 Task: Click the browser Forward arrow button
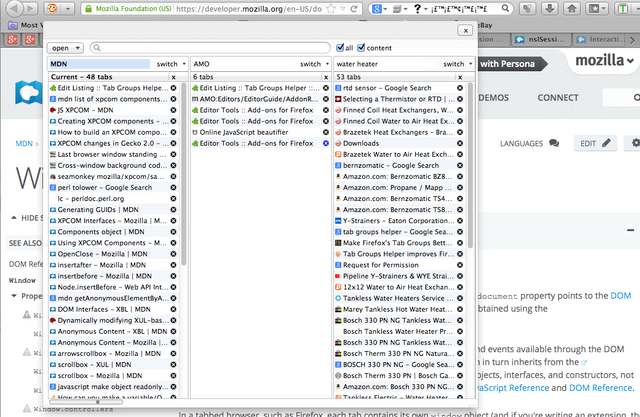(29, 8)
